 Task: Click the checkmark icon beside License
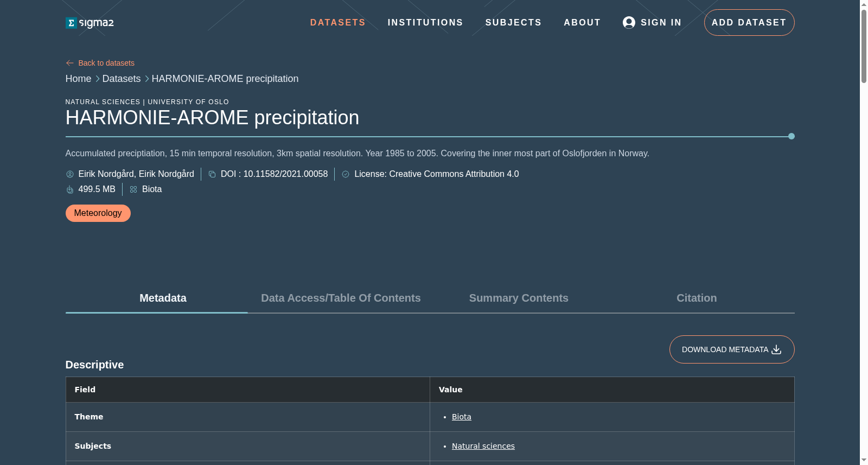(x=346, y=174)
